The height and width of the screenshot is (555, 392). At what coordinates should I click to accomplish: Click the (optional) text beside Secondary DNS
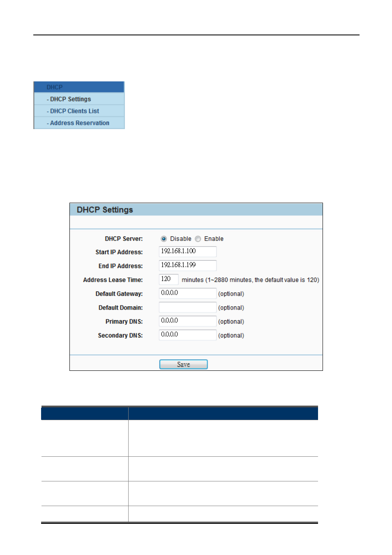click(x=231, y=335)
